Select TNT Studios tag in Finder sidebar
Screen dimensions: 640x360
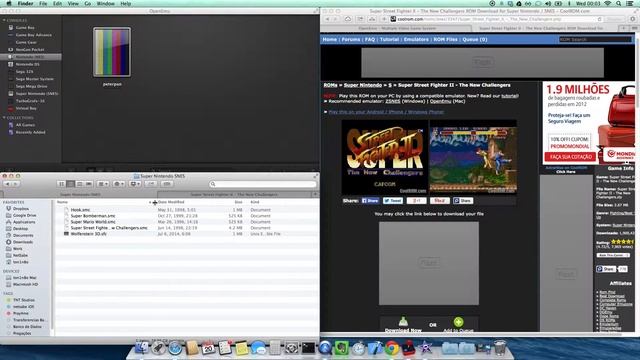click(24, 300)
